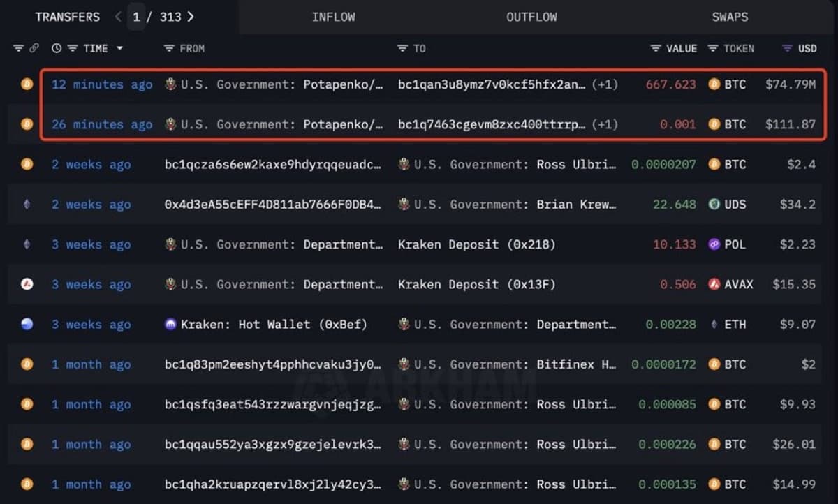Select the OUTFLOW view
This screenshot has width=838, height=504.
click(531, 16)
